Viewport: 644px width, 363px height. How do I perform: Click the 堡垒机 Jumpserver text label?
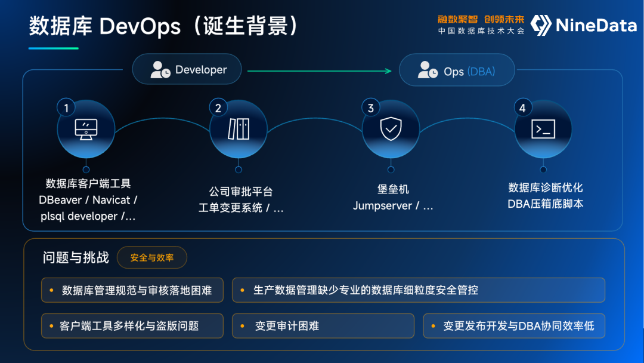point(393,198)
